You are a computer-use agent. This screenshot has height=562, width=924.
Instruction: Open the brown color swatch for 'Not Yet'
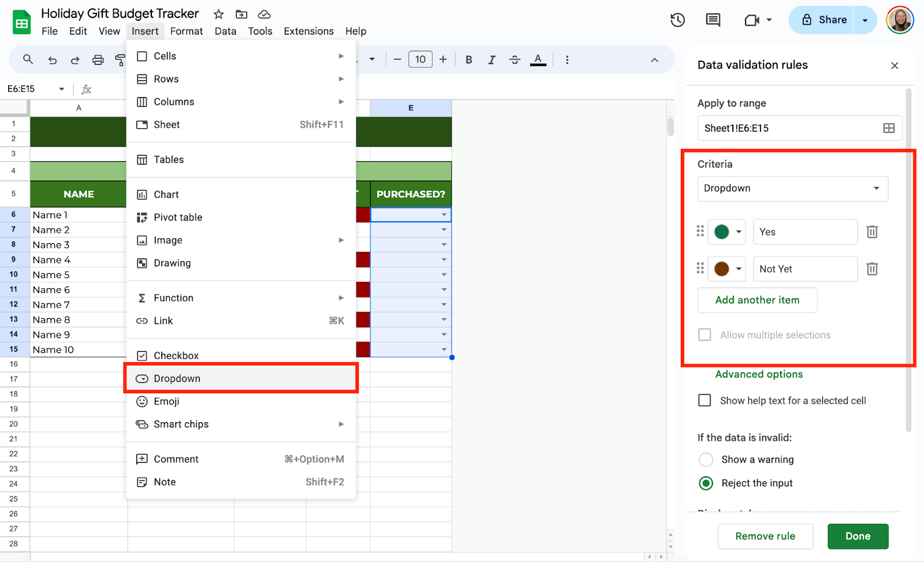point(726,269)
